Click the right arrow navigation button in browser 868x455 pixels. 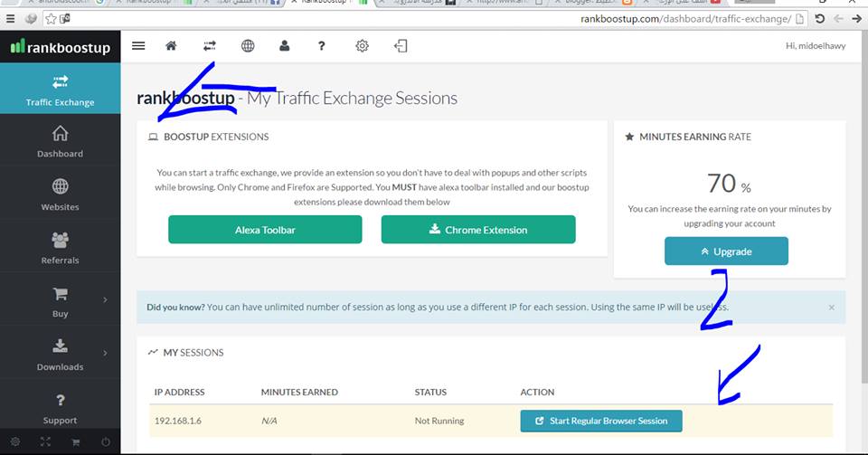[857, 19]
